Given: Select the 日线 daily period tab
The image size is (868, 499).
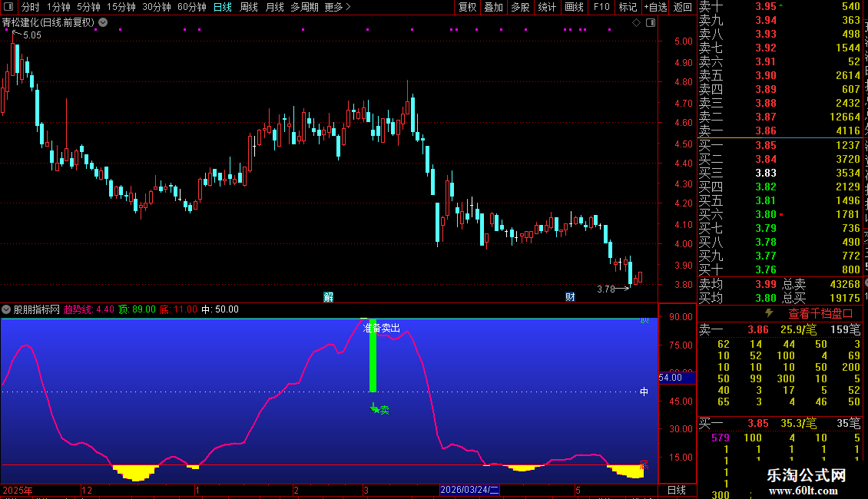Looking at the screenshot, I should (223, 7).
